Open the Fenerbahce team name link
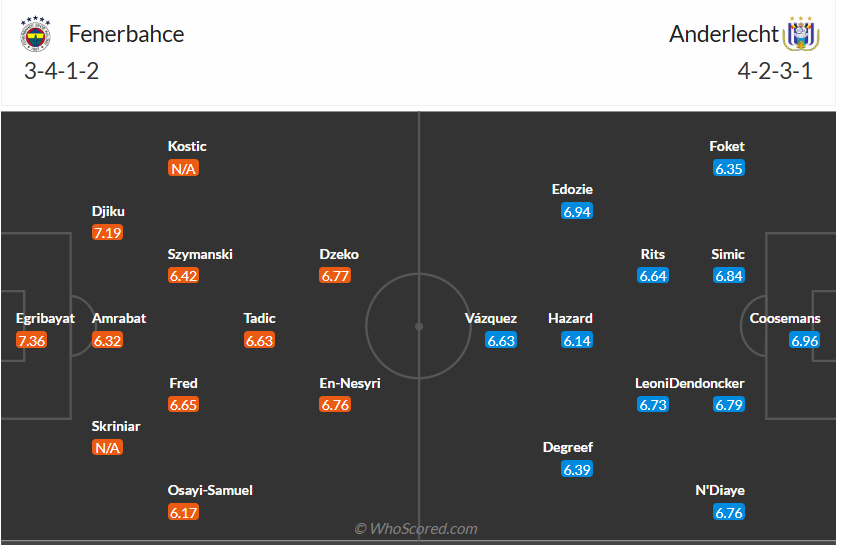Image resolution: width=841 pixels, height=545 pixels. click(x=126, y=34)
